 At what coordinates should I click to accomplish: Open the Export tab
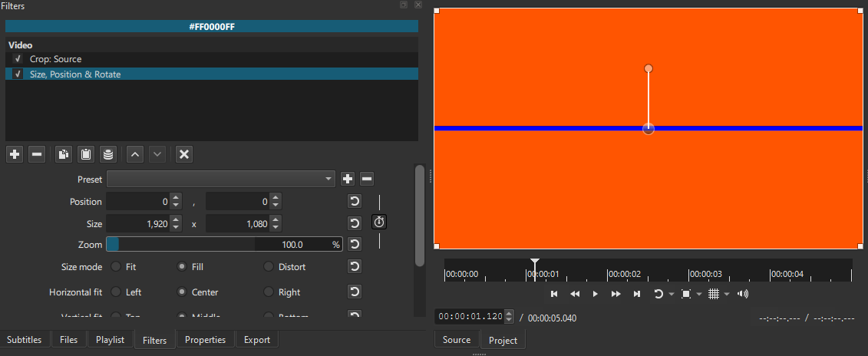[x=256, y=340]
